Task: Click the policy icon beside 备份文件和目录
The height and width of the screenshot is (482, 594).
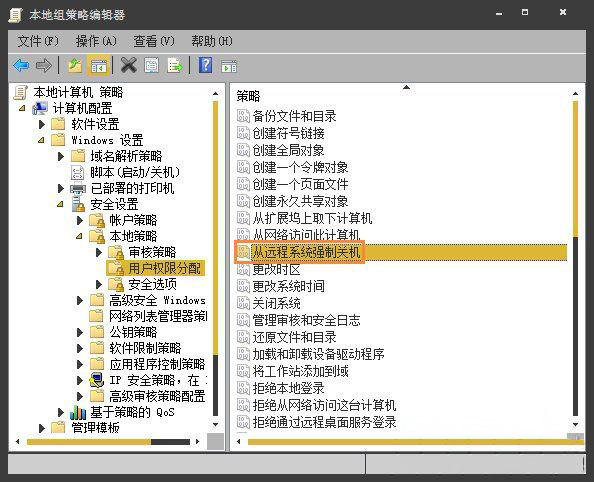Action: 243,116
